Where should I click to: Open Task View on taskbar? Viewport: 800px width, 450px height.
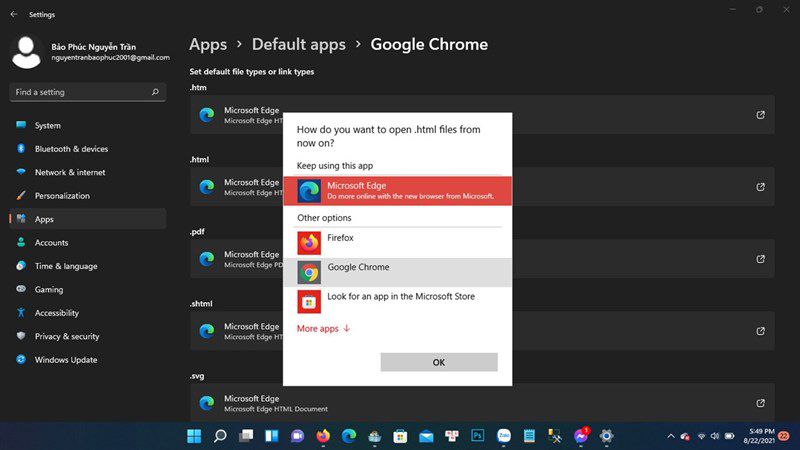click(246, 436)
